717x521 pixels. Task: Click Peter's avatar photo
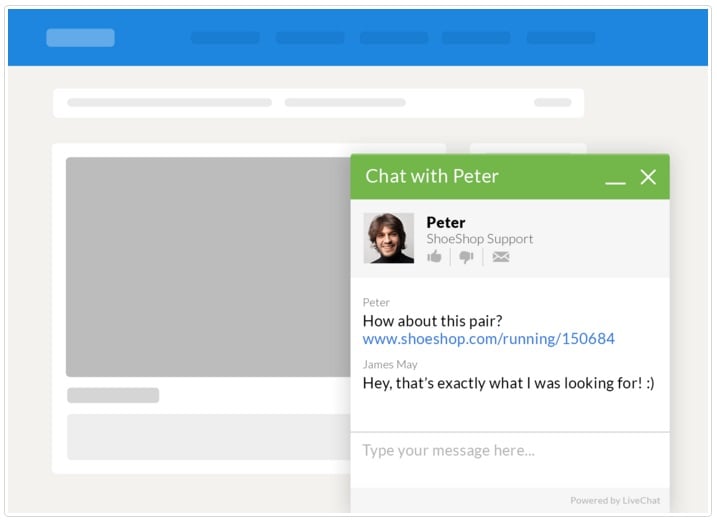389,238
